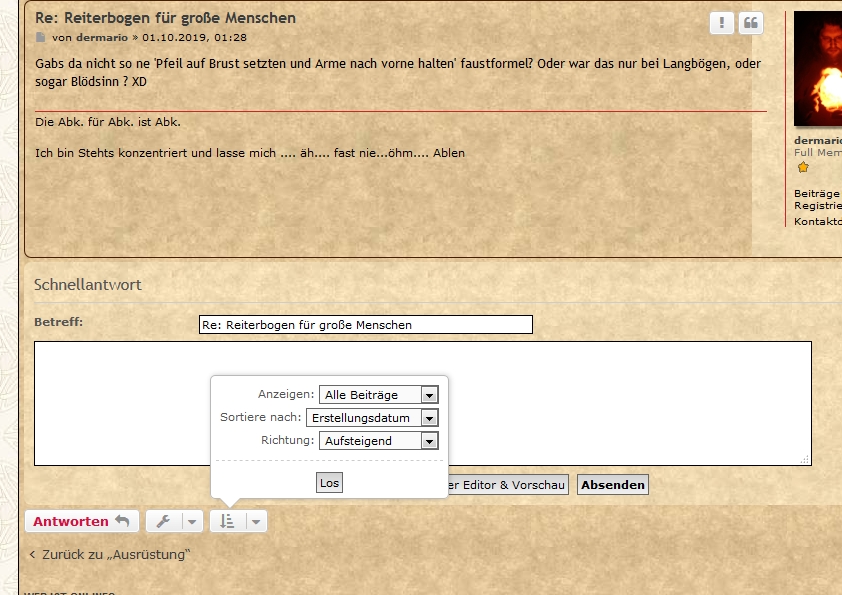842x595 pixels.
Task: Open the post title 'Re: Reiterbogen für große Menschen'
Action: pyautogui.click(x=165, y=18)
